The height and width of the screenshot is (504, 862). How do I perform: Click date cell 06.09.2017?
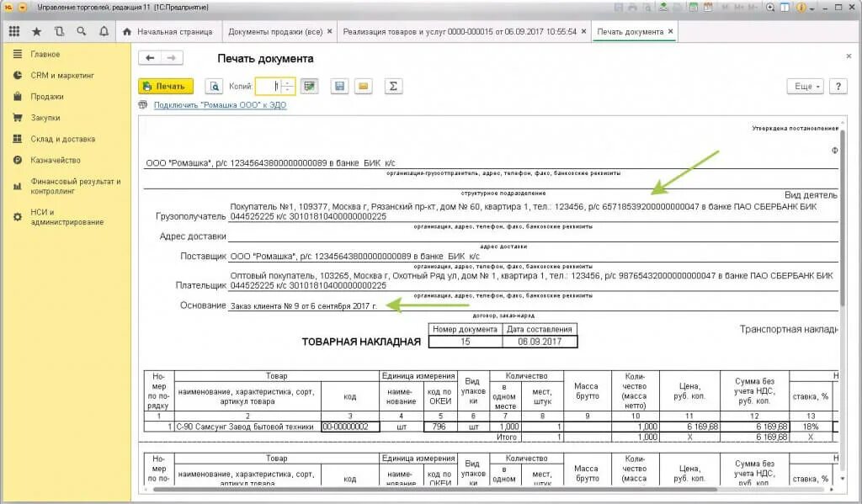click(x=540, y=342)
